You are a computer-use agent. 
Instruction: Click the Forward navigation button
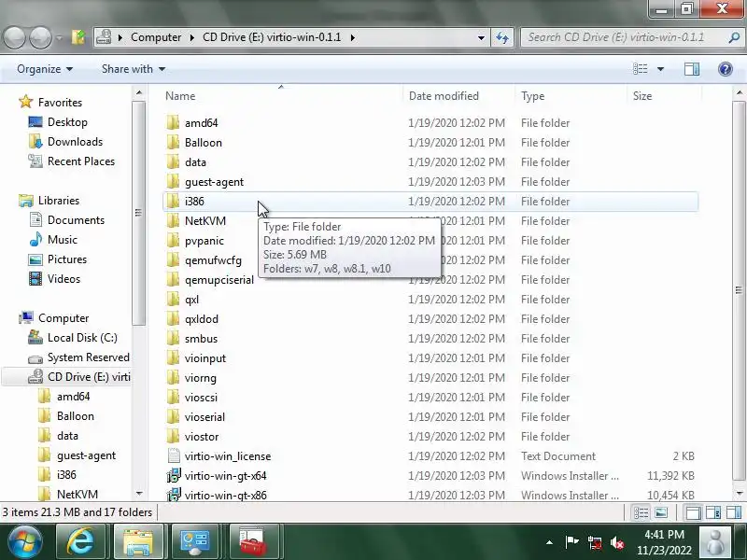tap(40, 37)
